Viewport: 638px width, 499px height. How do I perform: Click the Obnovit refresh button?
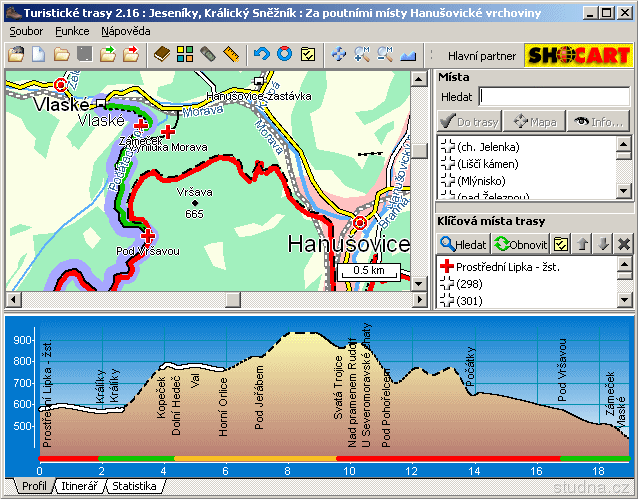[x=521, y=244]
